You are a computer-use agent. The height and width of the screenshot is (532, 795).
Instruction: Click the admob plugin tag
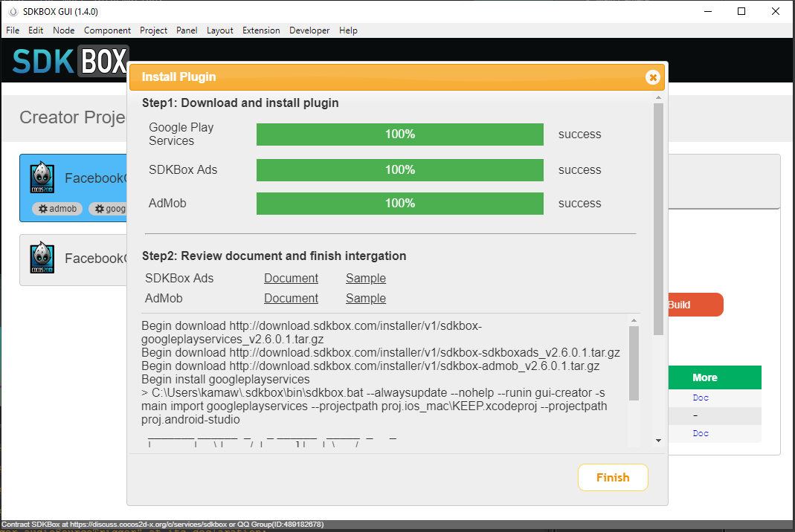point(57,209)
